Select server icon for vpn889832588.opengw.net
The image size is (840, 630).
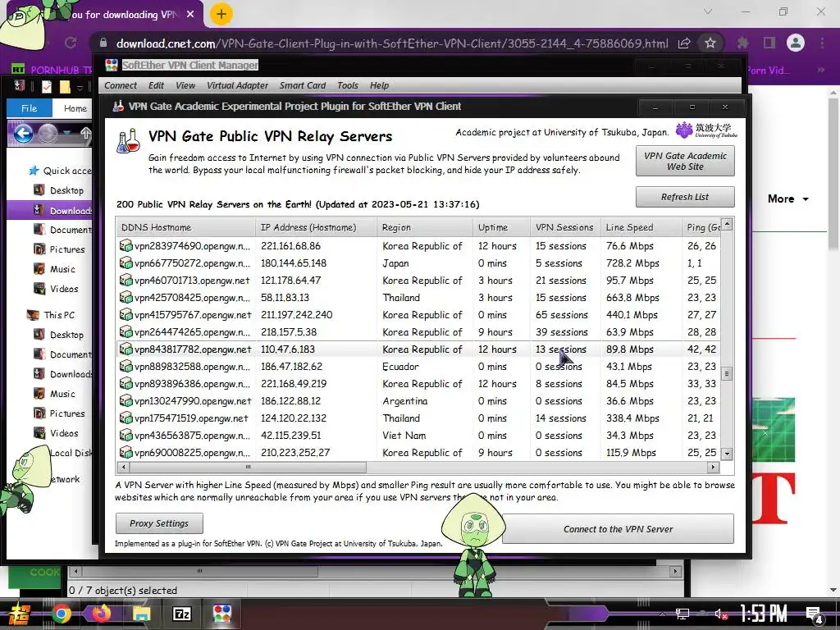(126, 367)
